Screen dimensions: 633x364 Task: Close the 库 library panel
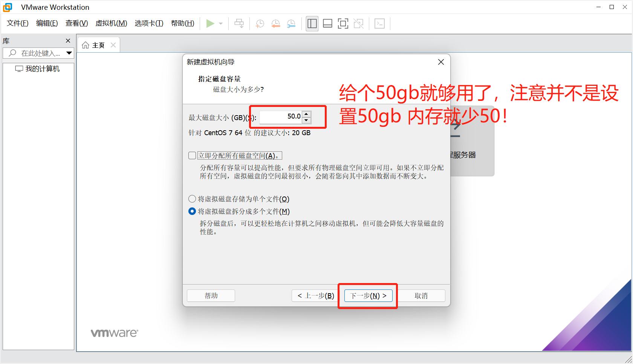[68, 41]
